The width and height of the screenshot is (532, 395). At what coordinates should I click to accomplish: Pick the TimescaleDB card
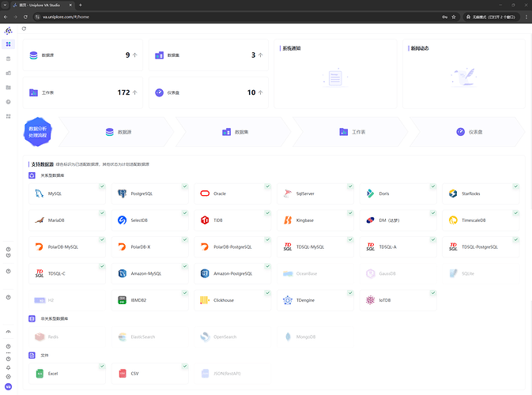(481, 220)
